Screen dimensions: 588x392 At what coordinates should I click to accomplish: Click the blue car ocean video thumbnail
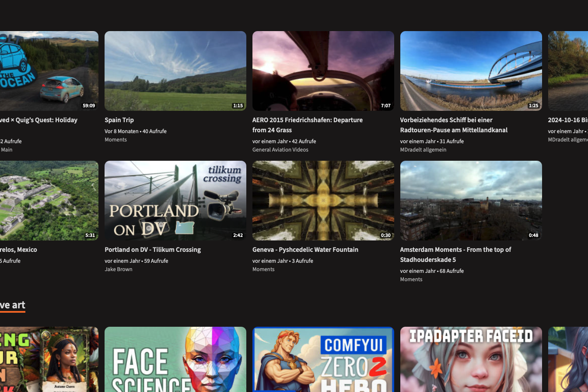(x=49, y=71)
